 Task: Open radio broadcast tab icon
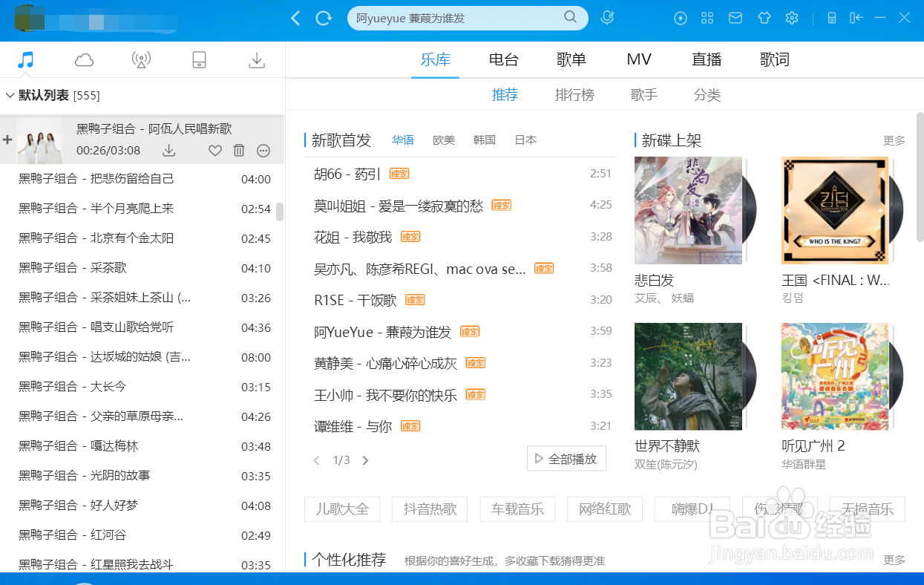click(141, 60)
